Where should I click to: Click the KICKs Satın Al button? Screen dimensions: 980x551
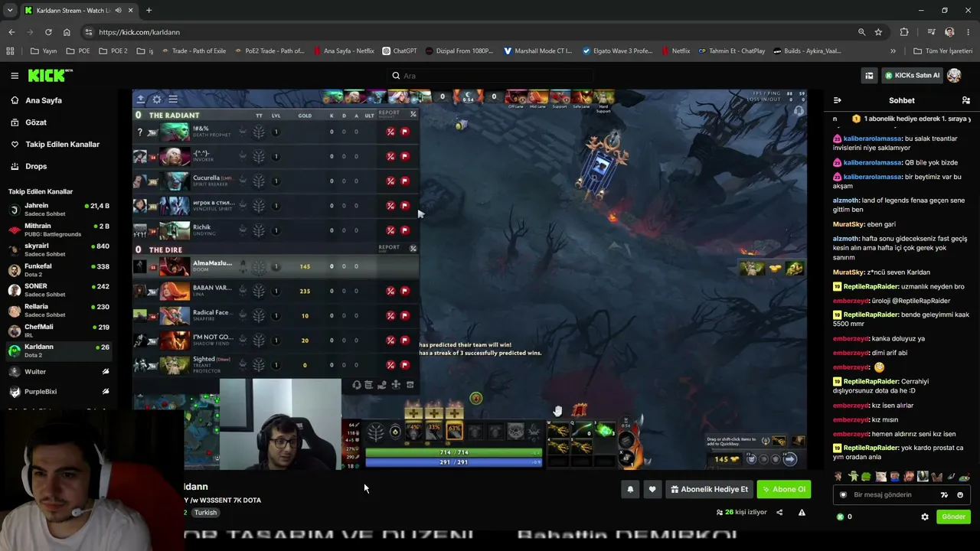pos(913,76)
